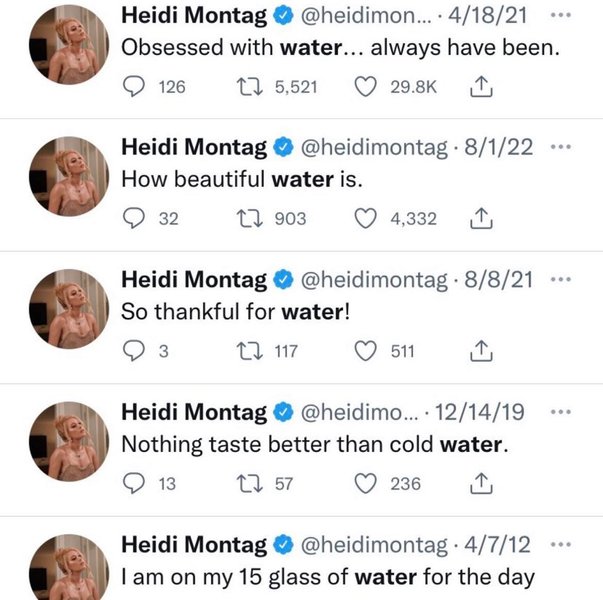Reply to the "Obsessed with water" tweet

(x=134, y=87)
